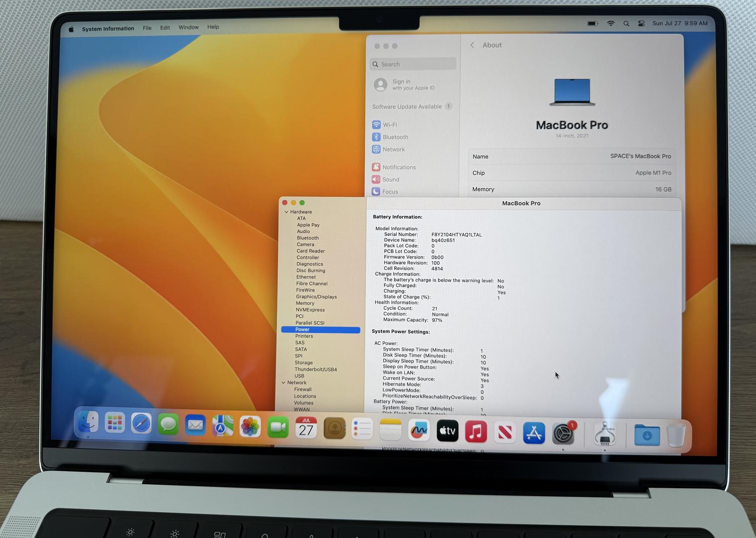Select Thunderbolt/USB4 in the hardware list
The image size is (756, 538).
316,369
